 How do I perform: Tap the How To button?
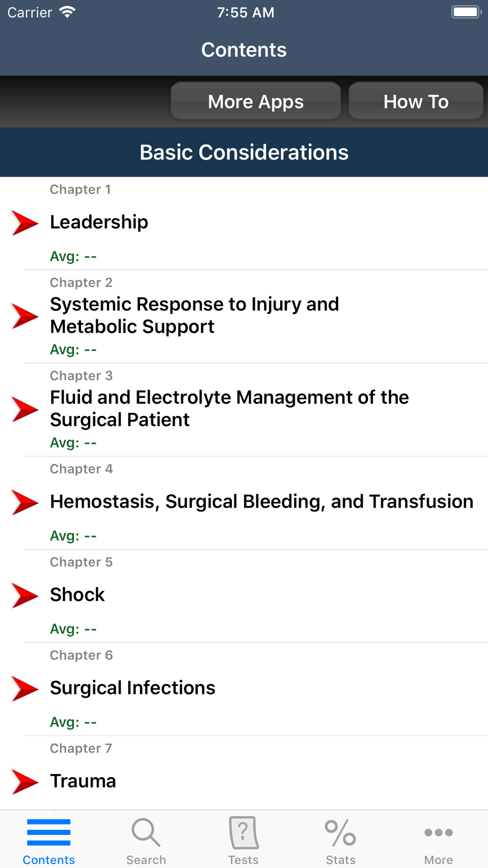point(416,102)
